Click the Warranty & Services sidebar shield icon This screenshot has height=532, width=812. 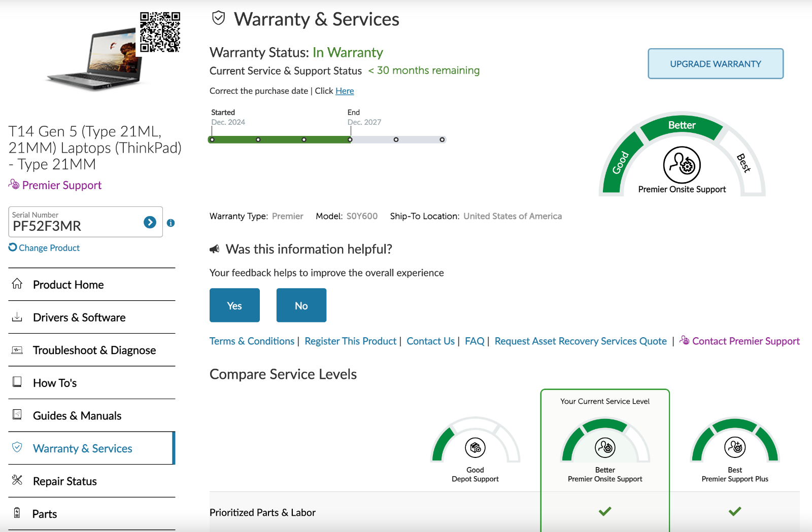tap(17, 447)
